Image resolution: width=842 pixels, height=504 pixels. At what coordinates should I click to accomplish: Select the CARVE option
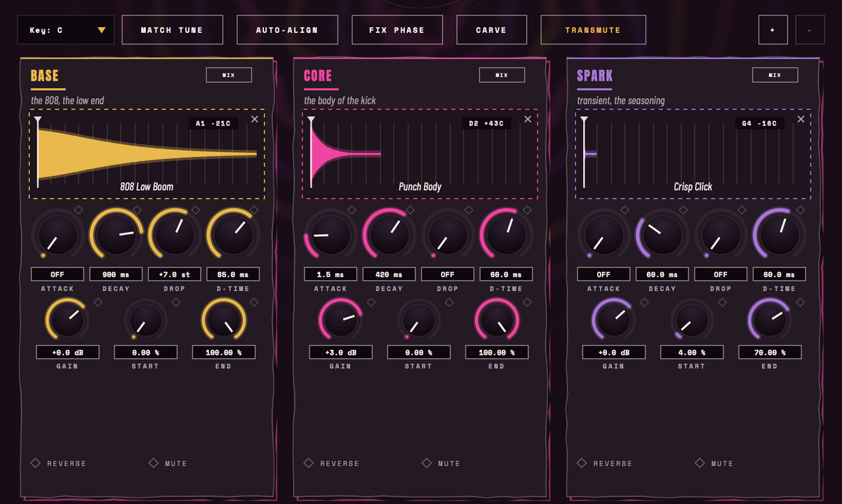[x=491, y=30]
